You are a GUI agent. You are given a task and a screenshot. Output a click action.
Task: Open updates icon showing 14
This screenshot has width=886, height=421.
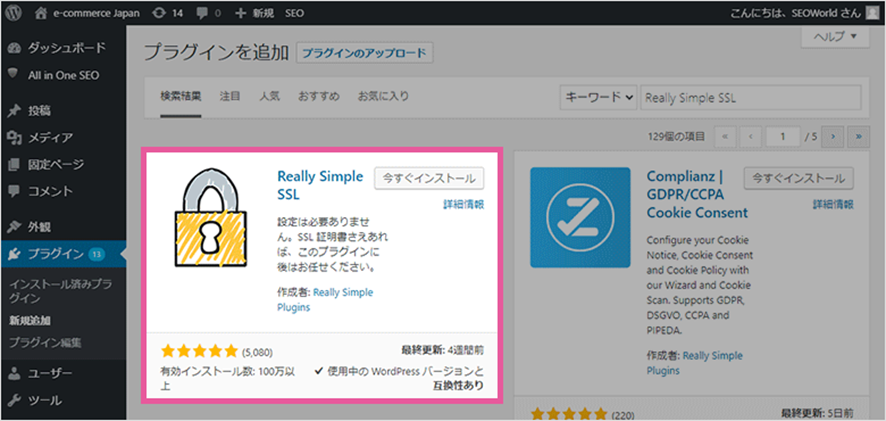pos(159,12)
